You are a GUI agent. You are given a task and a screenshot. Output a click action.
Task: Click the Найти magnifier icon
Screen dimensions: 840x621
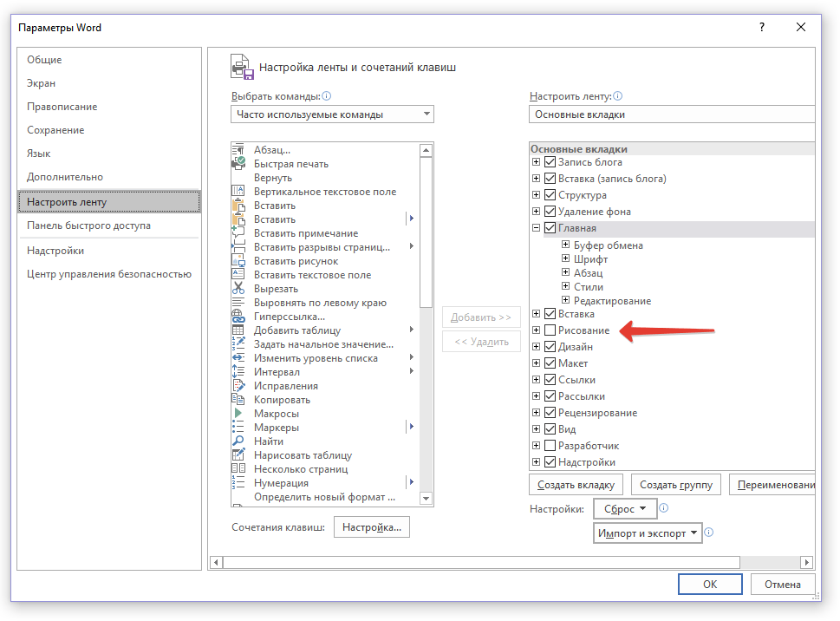click(x=238, y=441)
